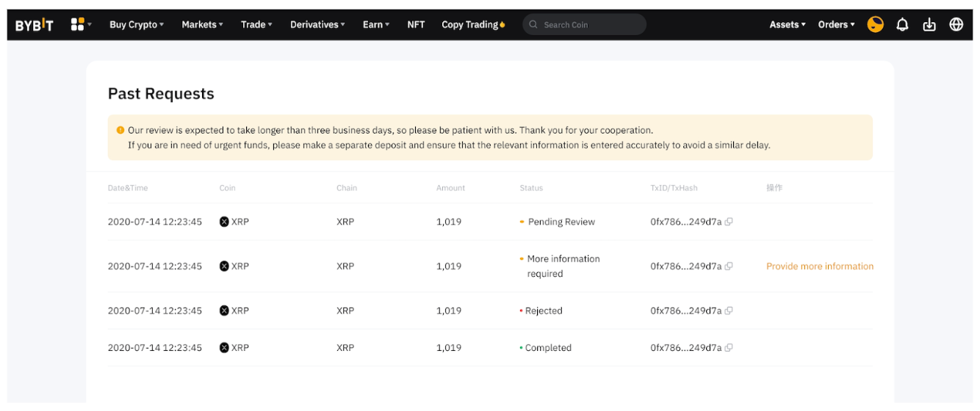Open the Earn dropdown menu
This screenshot has height=411, width=980.
(376, 24)
